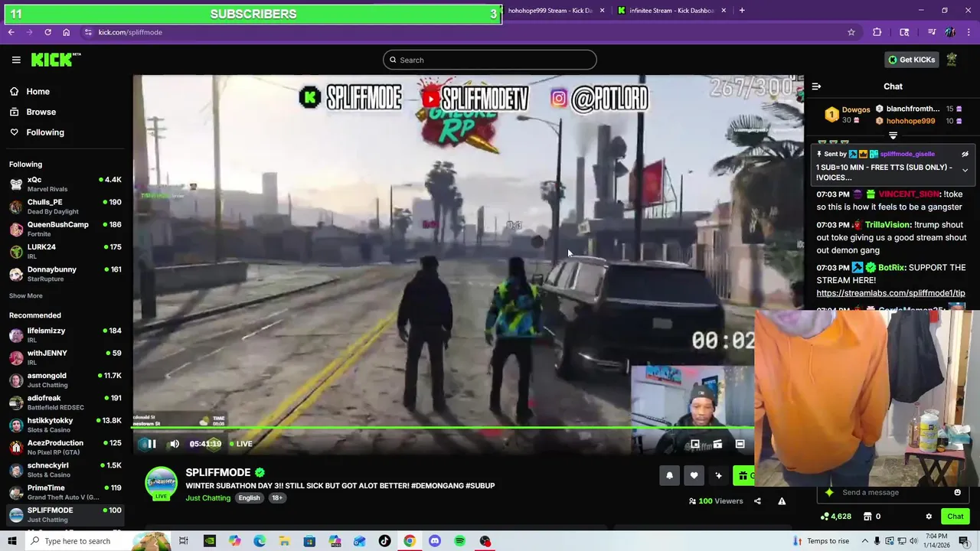Toggle the notification bell for SPLIFFMODE
The height and width of the screenshot is (551, 980).
pos(669,476)
